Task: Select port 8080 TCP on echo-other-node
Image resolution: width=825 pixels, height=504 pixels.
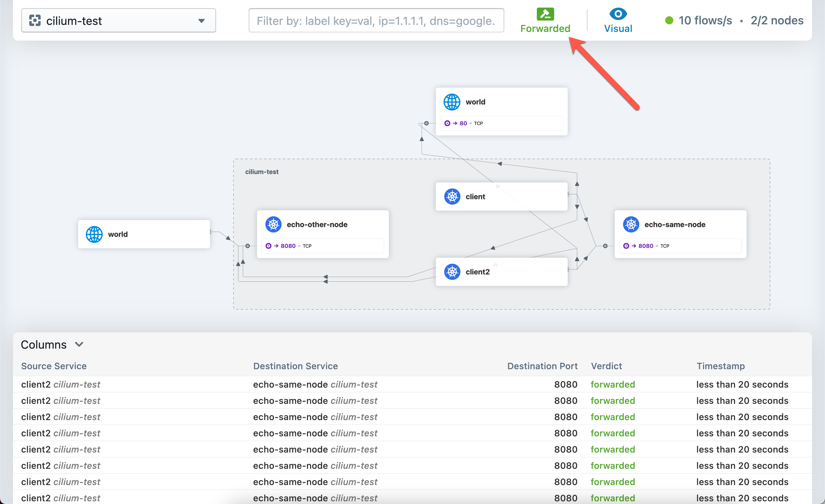Action: pos(289,246)
